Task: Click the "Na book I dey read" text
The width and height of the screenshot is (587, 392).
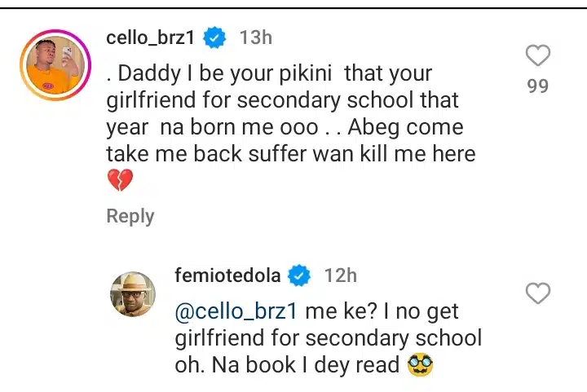Action: click(x=307, y=366)
